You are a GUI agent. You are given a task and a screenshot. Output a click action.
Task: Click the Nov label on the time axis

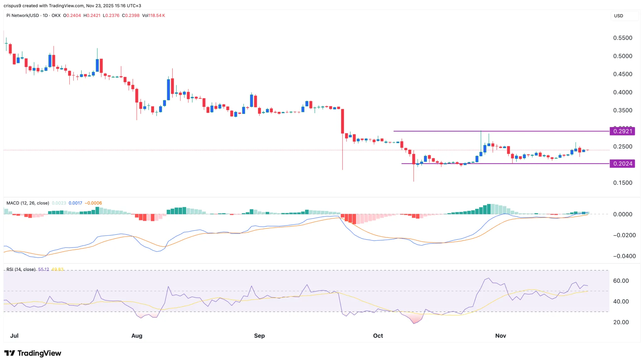click(x=501, y=335)
